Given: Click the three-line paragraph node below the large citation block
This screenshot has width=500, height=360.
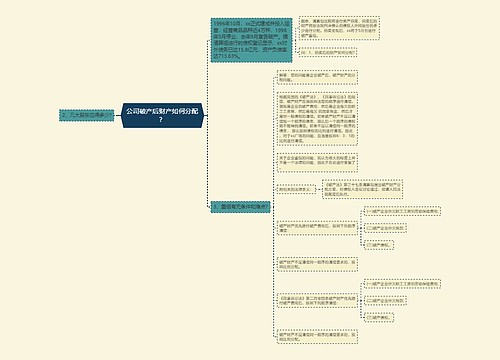Looking at the screenshot, I should (x=317, y=162).
